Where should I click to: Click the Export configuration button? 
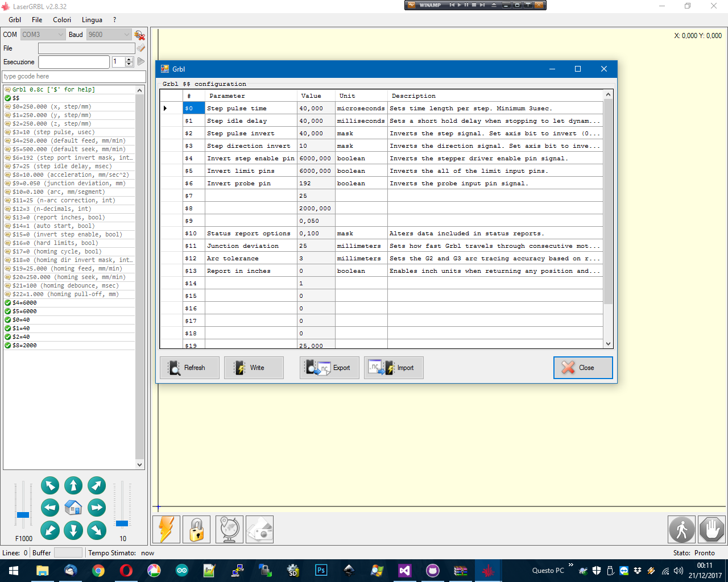point(329,368)
